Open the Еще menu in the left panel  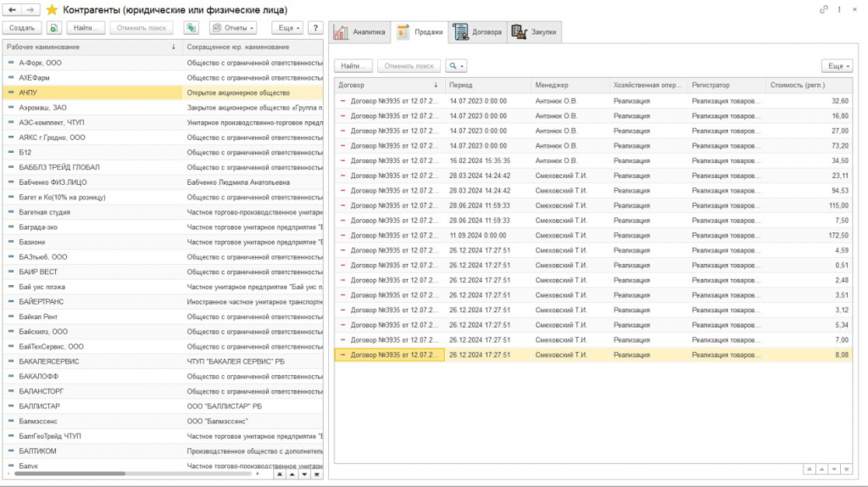click(287, 28)
